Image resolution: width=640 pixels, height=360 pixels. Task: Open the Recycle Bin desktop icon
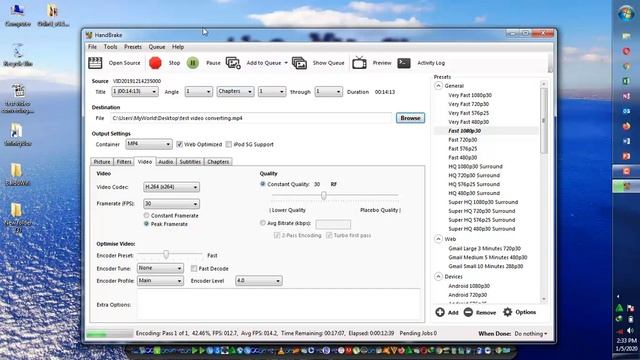[x=18, y=55]
